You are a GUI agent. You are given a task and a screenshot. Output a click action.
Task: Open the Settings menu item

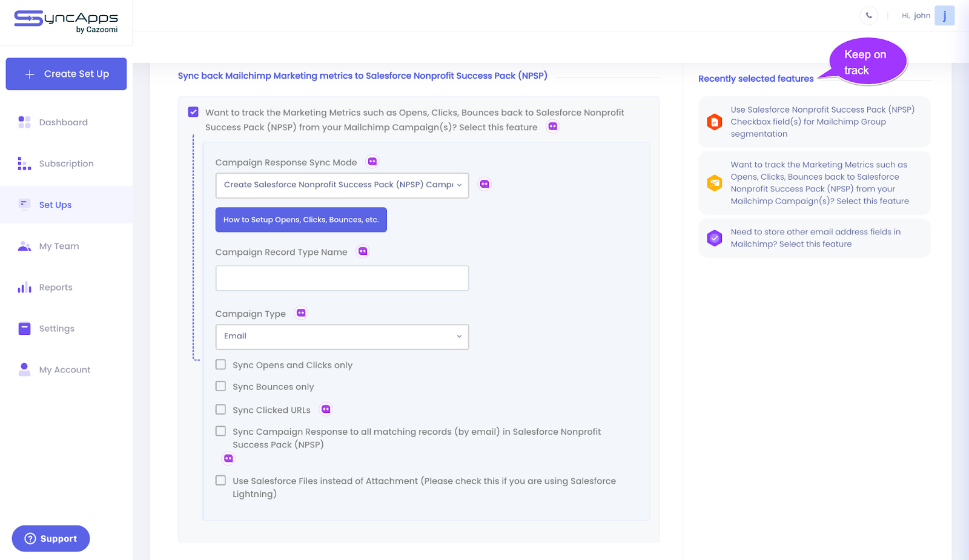(57, 328)
